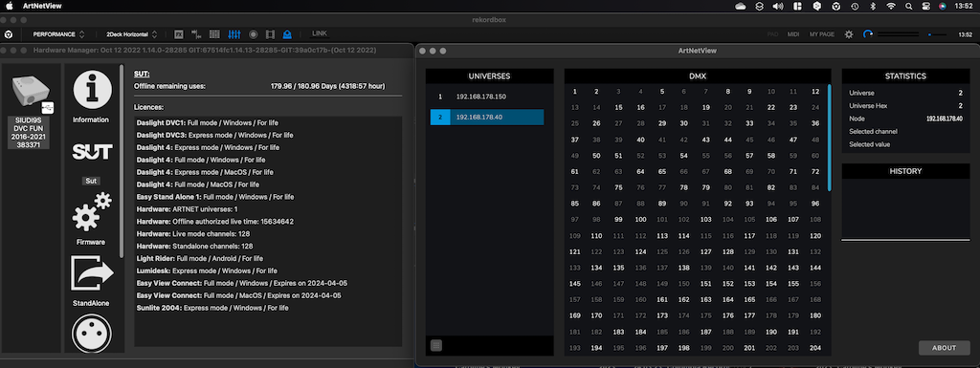
Task: Click the MIDI button in rekordbox
Action: [793, 34]
